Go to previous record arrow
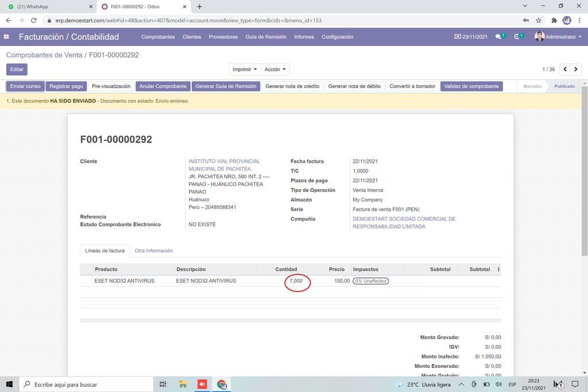 (x=565, y=69)
